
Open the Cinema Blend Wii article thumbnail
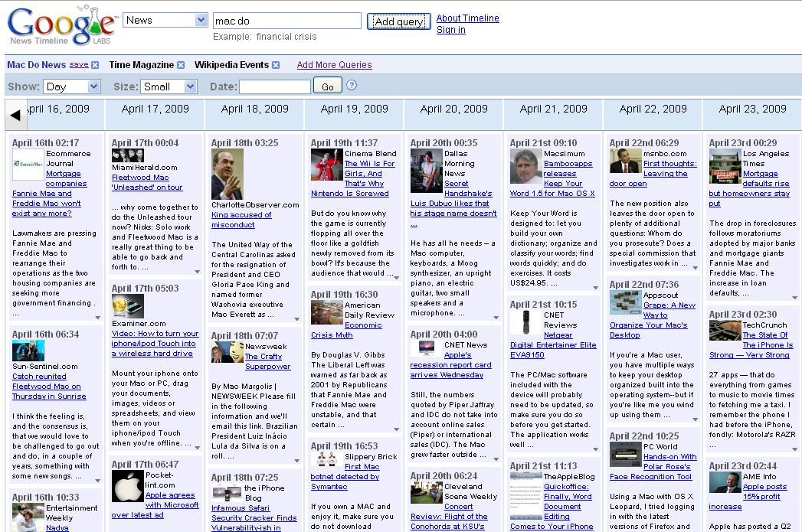point(327,164)
